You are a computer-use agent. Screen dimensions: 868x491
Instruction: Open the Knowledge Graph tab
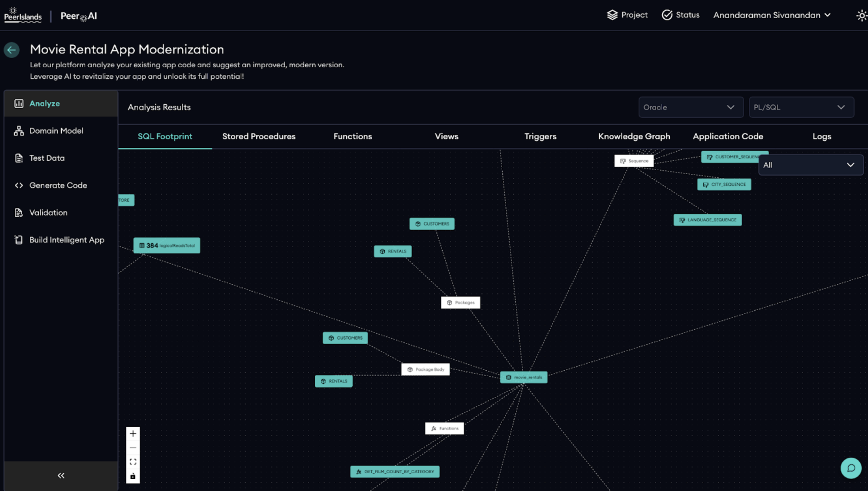coord(634,136)
